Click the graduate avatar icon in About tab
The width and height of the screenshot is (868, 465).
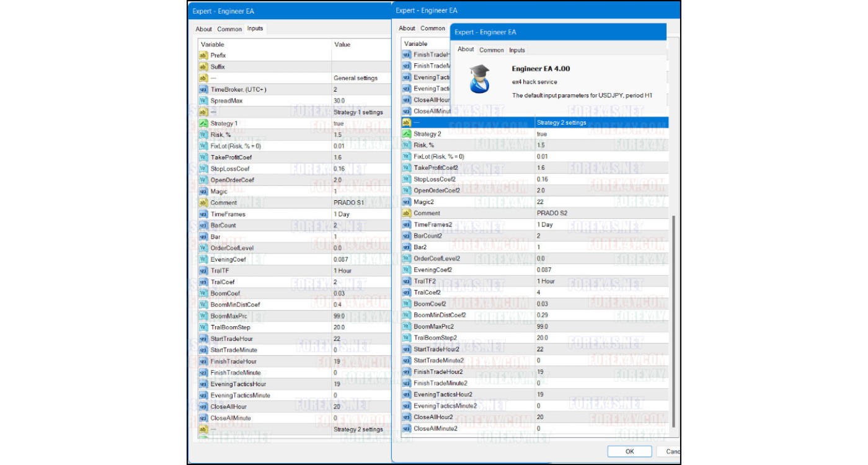coord(479,79)
